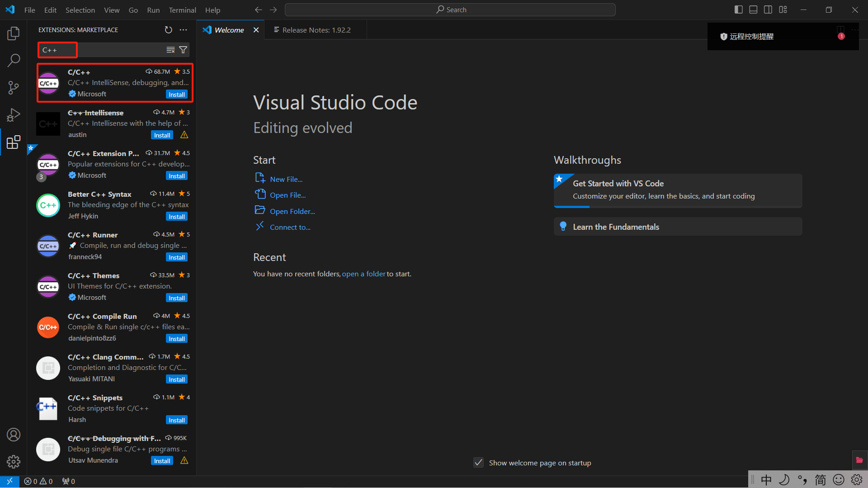Open the Manage gear in activity bar
Screen dimensions: 868x488
tap(14, 462)
